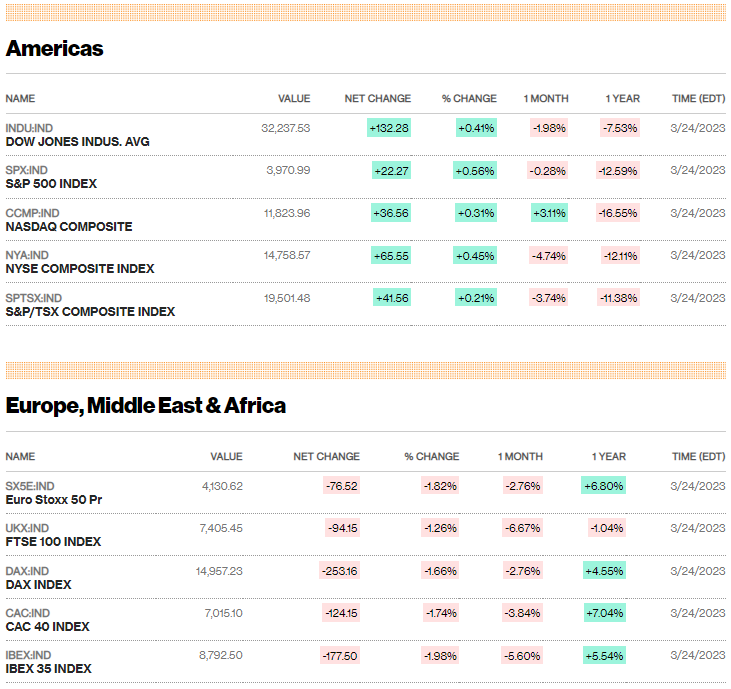The height and width of the screenshot is (689, 731).
Task: Click the NYA:IND ticker symbol
Action: 27,255
